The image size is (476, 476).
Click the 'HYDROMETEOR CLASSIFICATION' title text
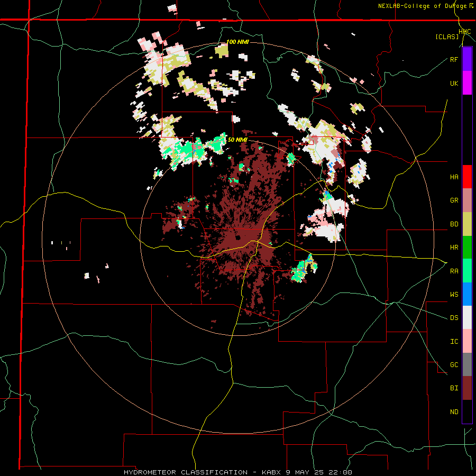click(x=186, y=472)
